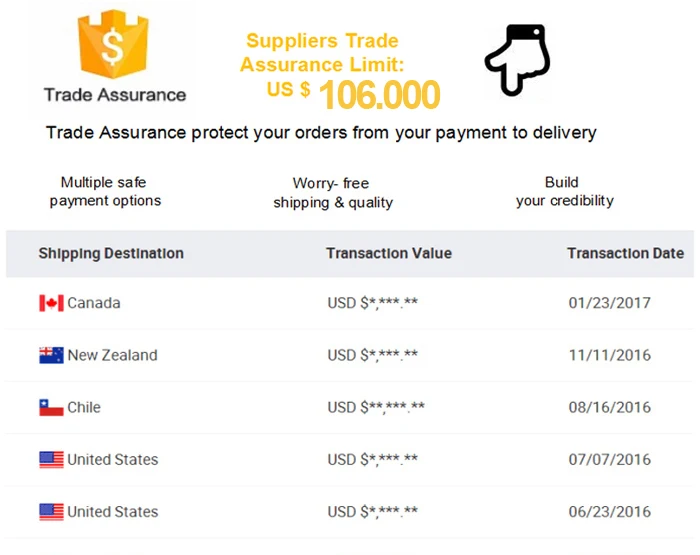Select the New Zealand destination label
The image size is (700, 555).
[x=112, y=355]
